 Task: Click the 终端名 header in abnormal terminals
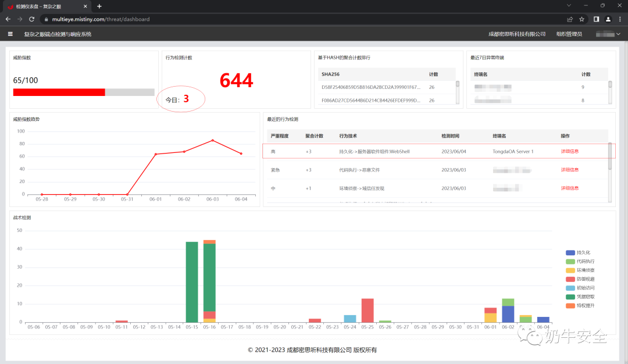tap(481, 74)
